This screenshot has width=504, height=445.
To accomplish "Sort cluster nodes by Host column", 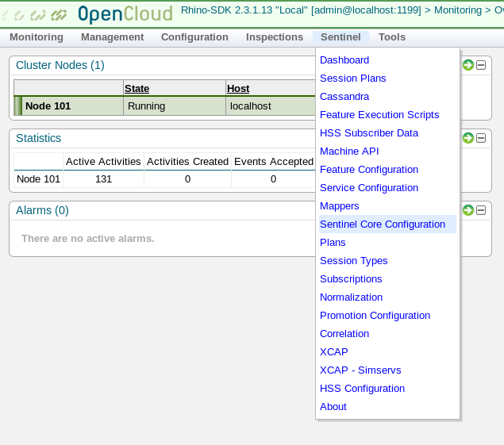I will point(238,89).
